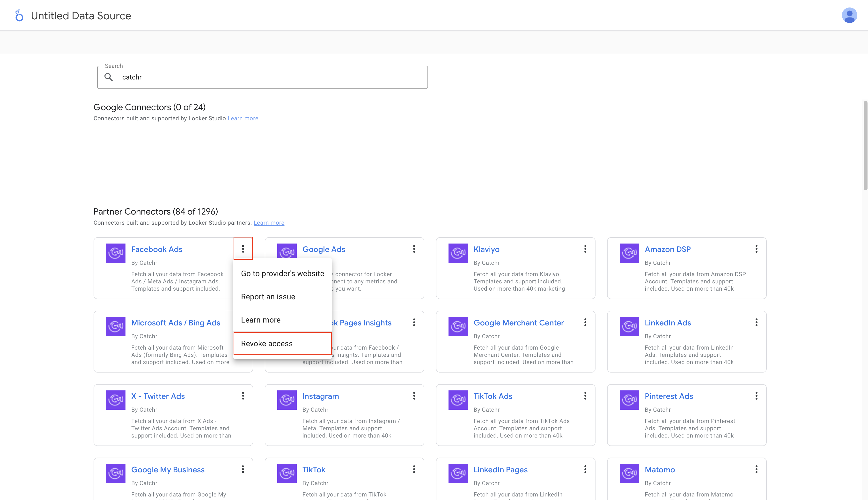Open Instagram connector's more options menu
The height and width of the screenshot is (503, 868).
[x=414, y=396]
